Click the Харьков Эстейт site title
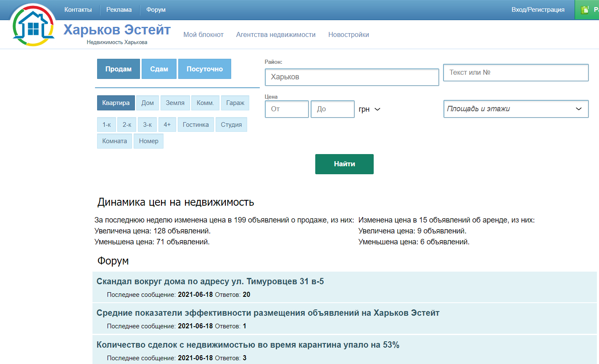Viewport: 599px width, 364px height. click(117, 30)
